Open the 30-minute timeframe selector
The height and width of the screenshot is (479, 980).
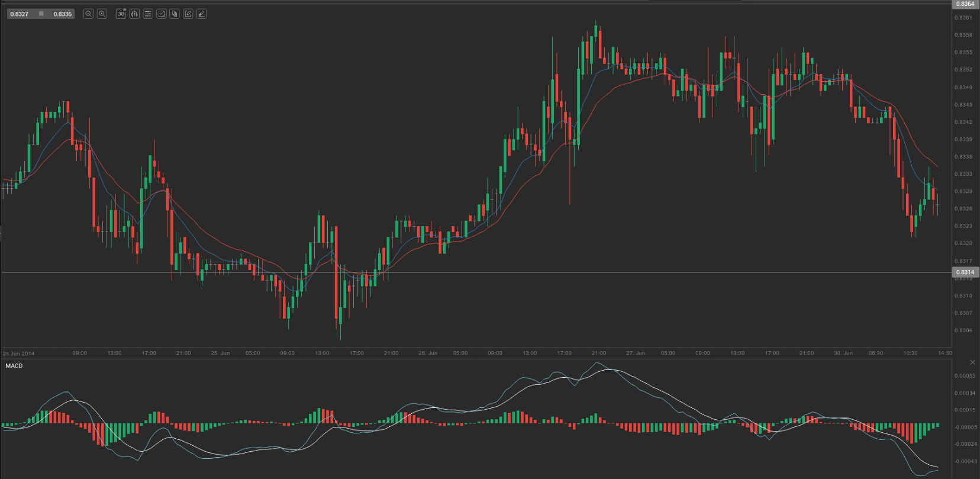(x=121, y=14)
